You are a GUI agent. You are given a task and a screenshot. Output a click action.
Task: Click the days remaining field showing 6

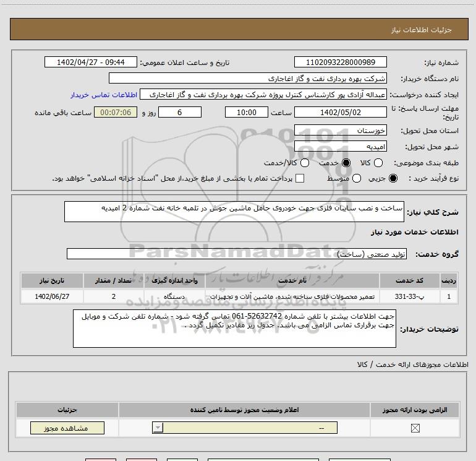point(180,112)
